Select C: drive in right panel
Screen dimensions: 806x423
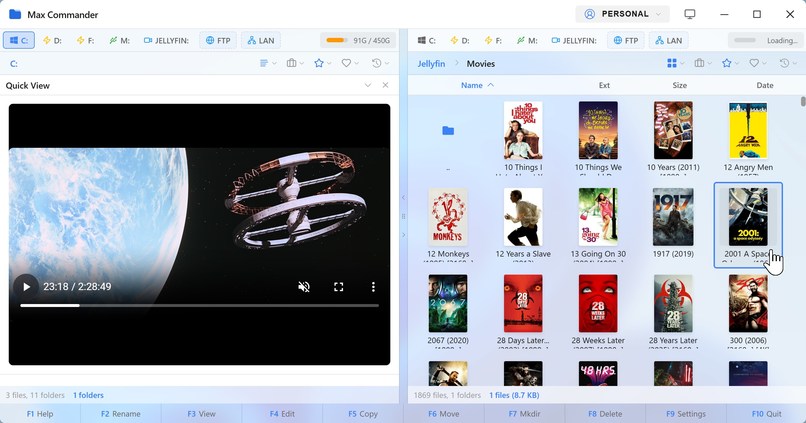(427, 40)
